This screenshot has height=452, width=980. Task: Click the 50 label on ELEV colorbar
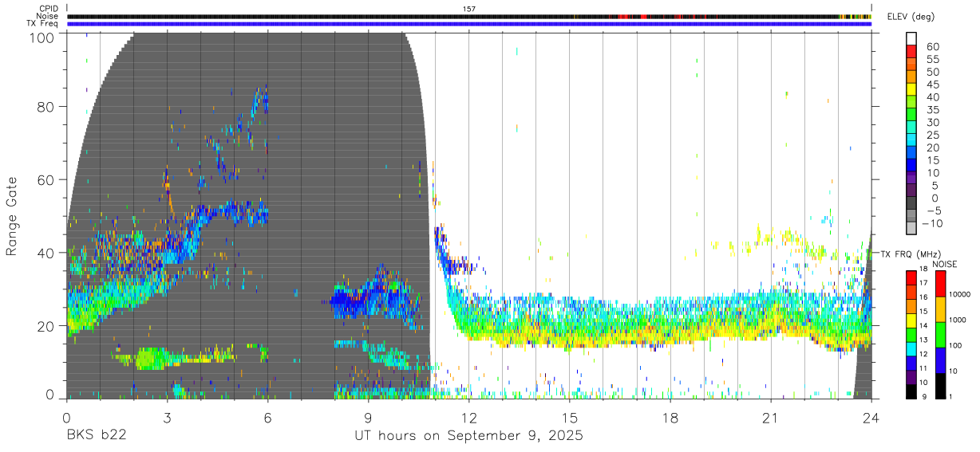point(934,73)
